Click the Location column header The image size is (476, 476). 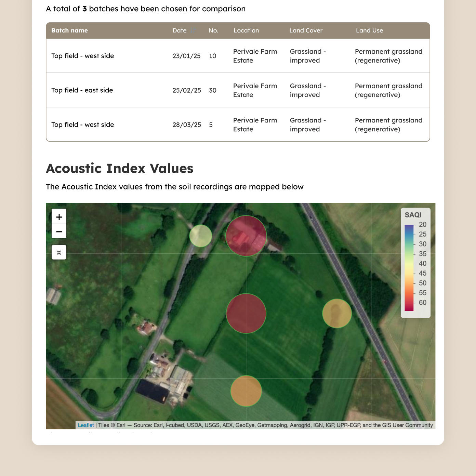[x=246, y=30]
